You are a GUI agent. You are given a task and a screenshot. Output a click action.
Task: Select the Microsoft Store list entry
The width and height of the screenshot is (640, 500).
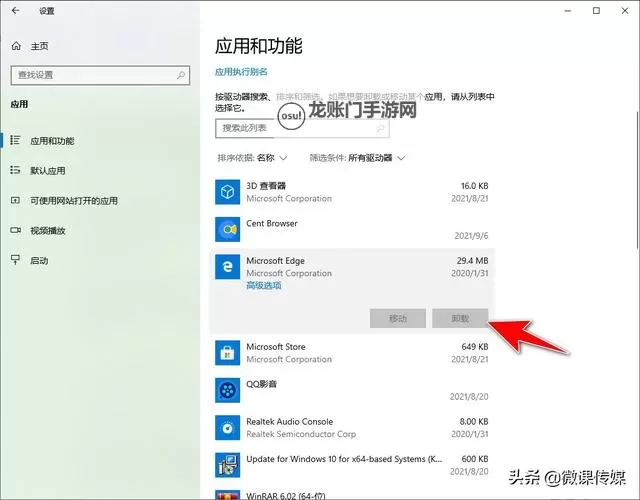click(x=352, y=353)
